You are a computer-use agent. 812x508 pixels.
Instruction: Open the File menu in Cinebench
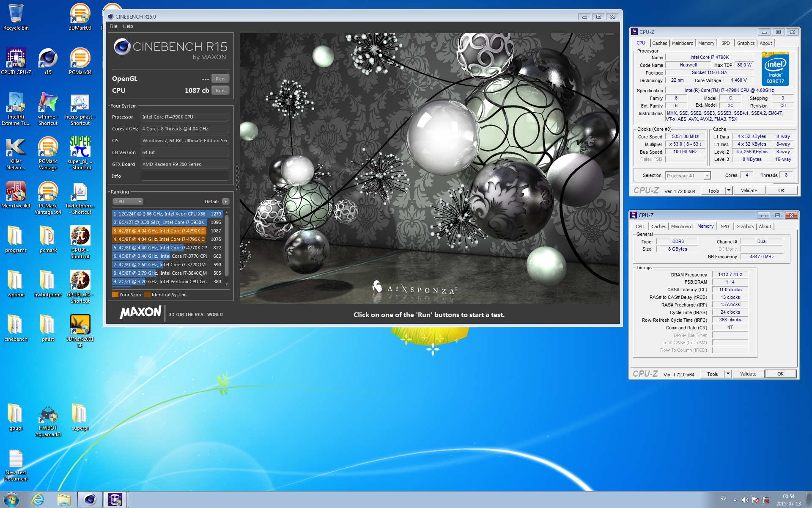[x=113, y=26]
